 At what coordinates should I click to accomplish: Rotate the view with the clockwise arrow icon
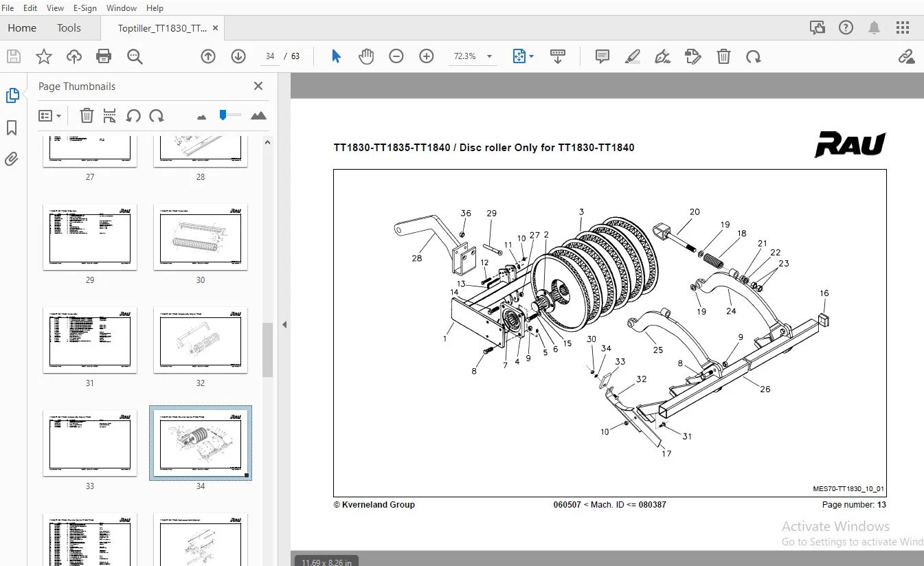(x=754, y=56)
